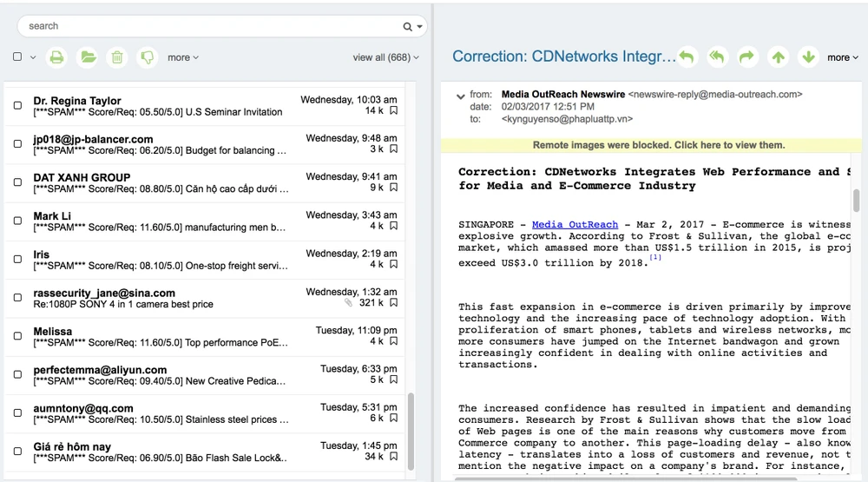Select the DAT XANH GROUP email checkbox

(x=17, y=182)
